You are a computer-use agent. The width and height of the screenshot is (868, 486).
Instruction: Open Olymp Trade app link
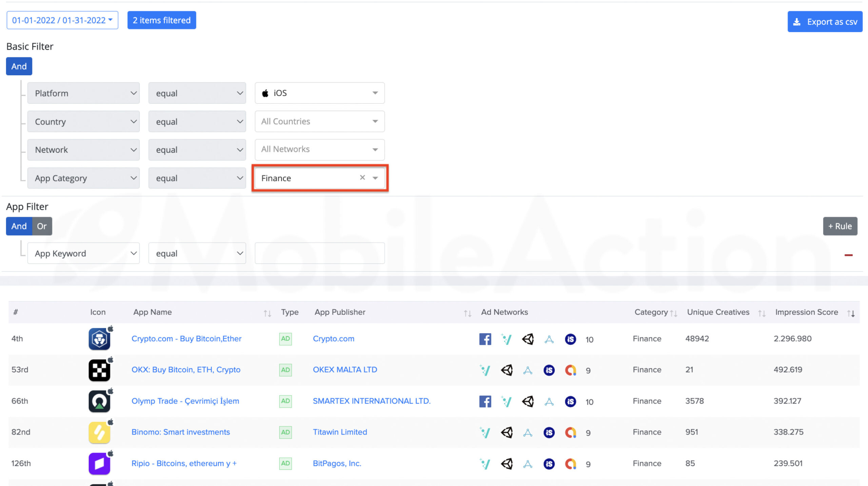point(185,401)
